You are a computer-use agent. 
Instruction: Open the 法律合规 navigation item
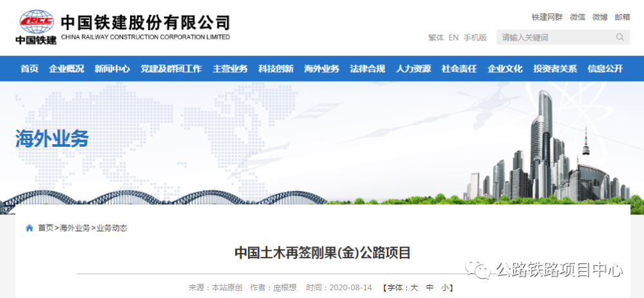point(368,69)
